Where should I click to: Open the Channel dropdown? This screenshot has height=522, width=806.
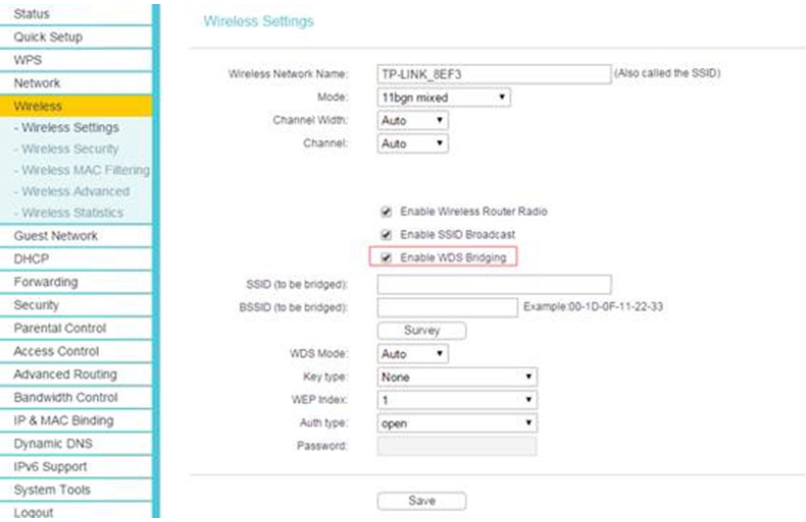coord(412,144)
